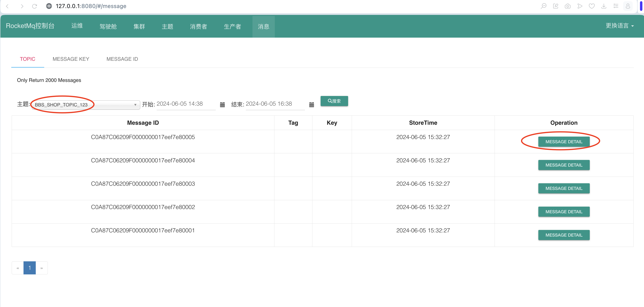Click the camera snapshot icon
644x307 pixels.
click(x=567, y=6)
